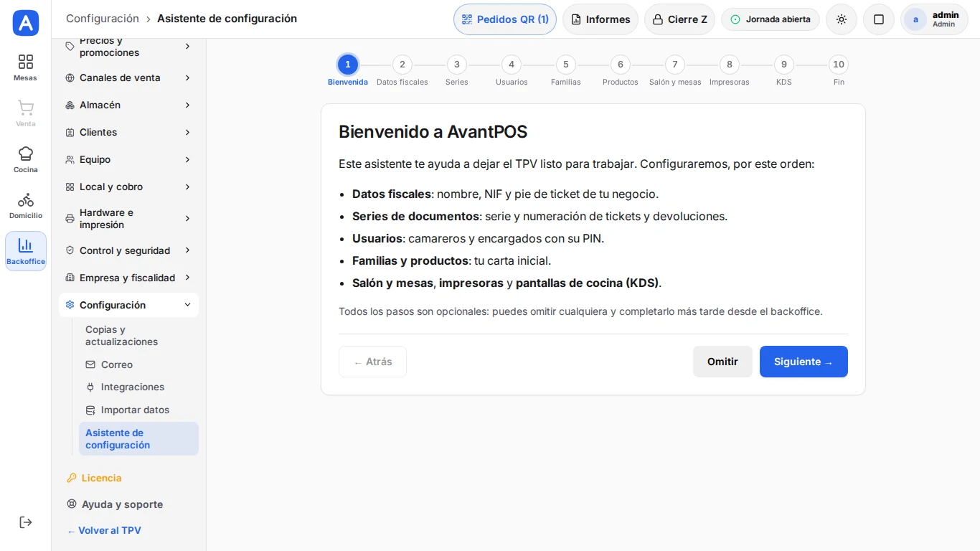Jump to step 6 Productos
Viewport: 980px width, 551px height.
point(621,70)
